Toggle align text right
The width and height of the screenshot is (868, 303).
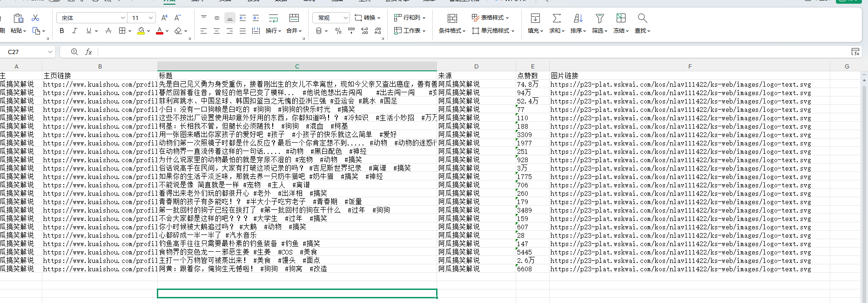(229, 31)
